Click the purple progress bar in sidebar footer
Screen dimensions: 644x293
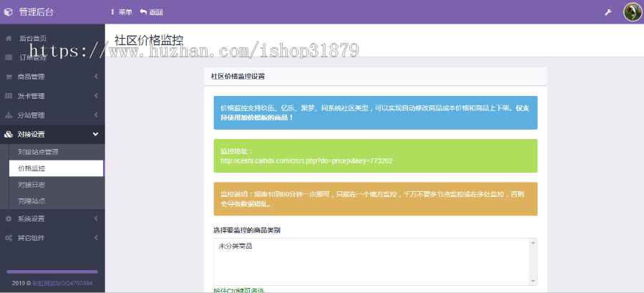pyautogui.click(x=52, y=272)
